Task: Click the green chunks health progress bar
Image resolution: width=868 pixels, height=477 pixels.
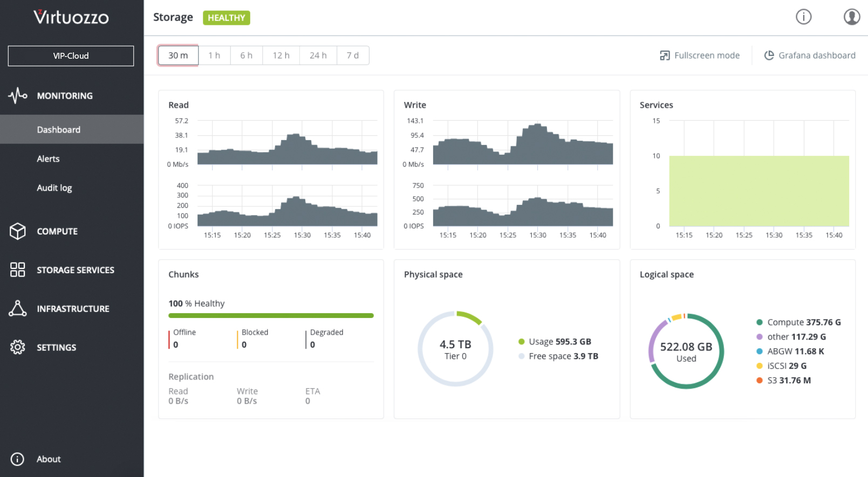Action: point(271,316)
